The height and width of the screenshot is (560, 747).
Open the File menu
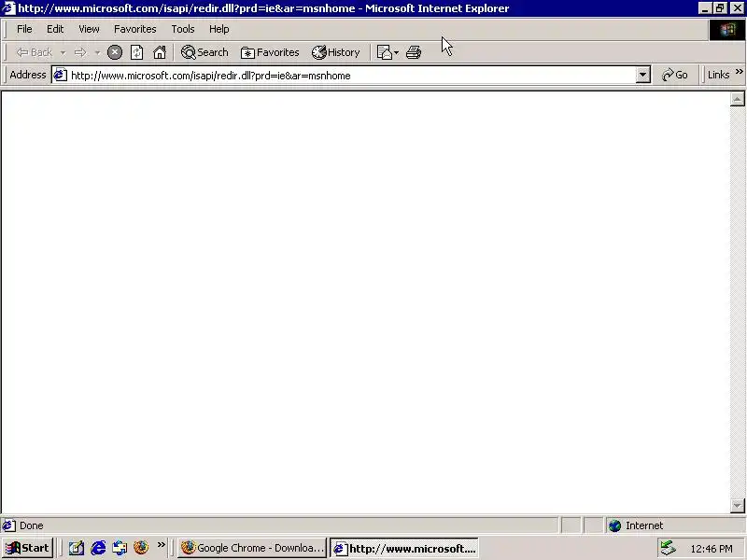tap(24, 29)
